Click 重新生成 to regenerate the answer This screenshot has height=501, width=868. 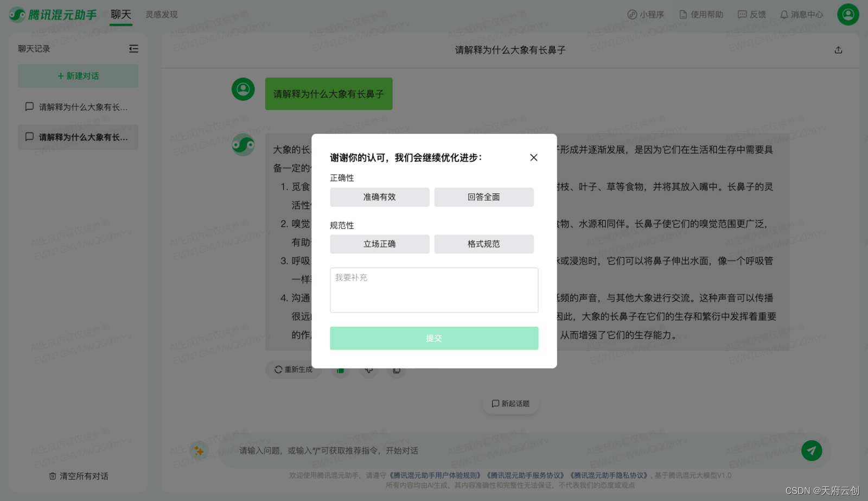[x=293, y=370]
